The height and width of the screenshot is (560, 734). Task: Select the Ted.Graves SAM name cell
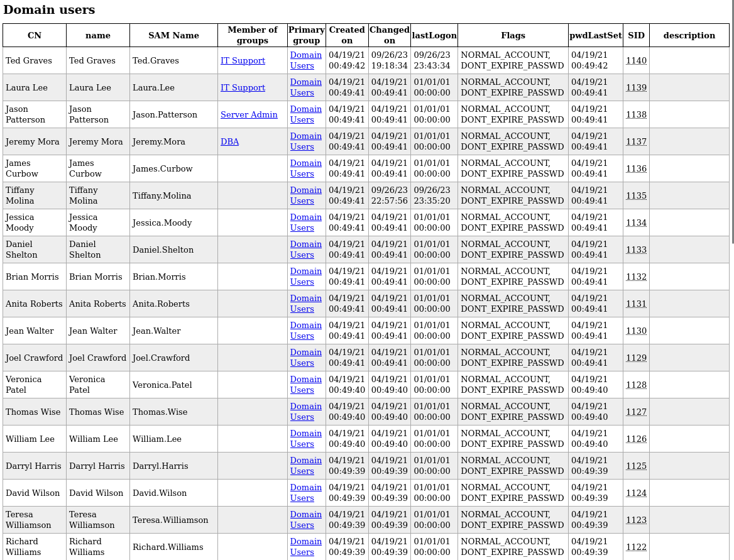tap(173, 60)
